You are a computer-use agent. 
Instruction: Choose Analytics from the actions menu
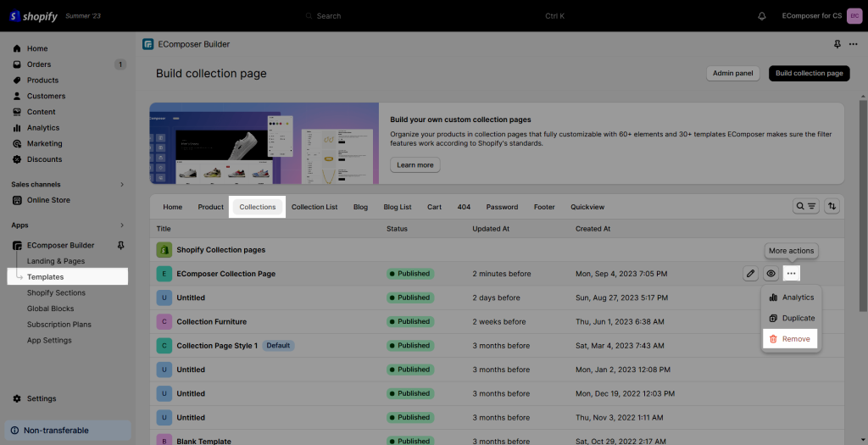(791, 298)
